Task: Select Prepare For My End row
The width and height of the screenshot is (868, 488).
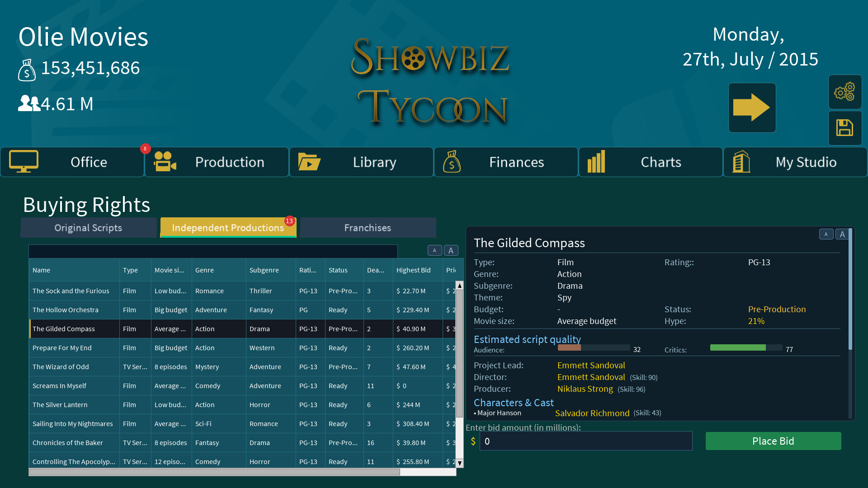Action: [x=242, y=348]
